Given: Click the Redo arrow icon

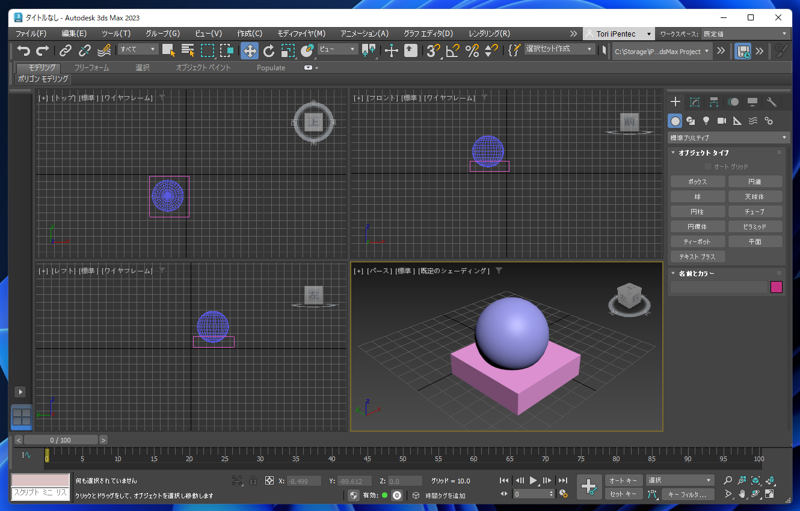Looking at the screenshot, I should pyautogui.click(x=42, y=50).
